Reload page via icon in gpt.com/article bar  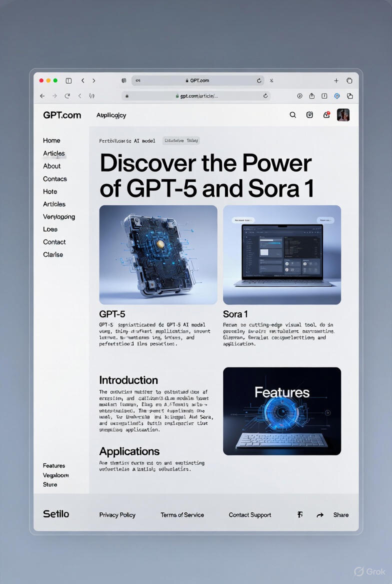tap(265, 95)
